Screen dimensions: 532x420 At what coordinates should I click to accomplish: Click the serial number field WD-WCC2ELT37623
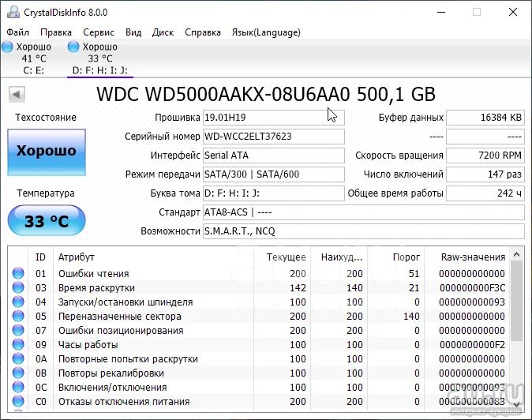(274, 137)
